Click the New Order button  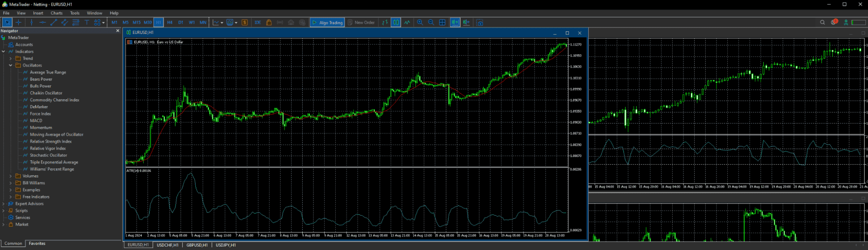[x=361, y=23]
